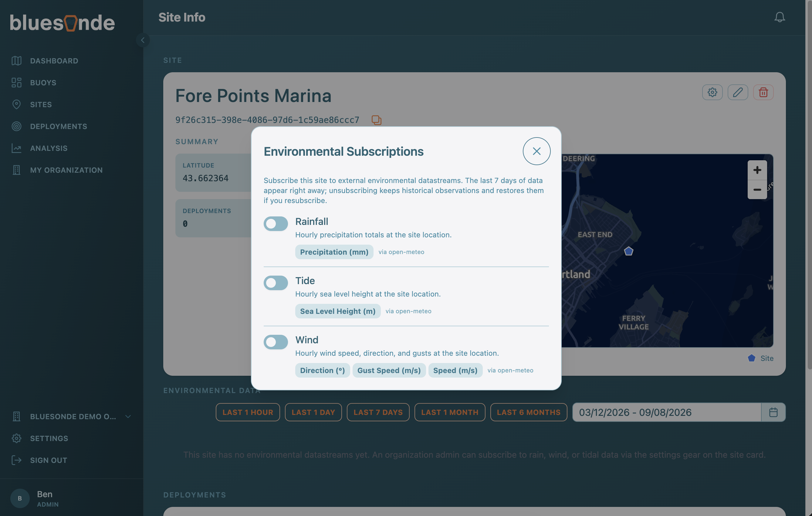Viewport: 812px width, 516px height.
Task: Click the Speed (m/s) tag
Action: (455, 370)
